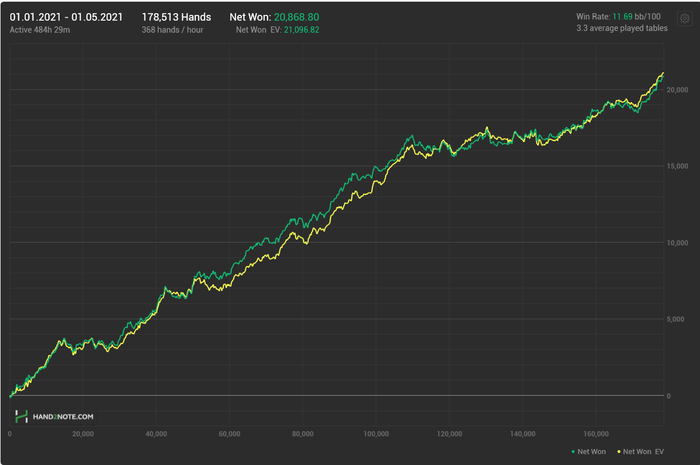This screenshot has height=465, width=700.
Task: Click the Net Won value 20,868.80
Action: (x=296, y=17)
